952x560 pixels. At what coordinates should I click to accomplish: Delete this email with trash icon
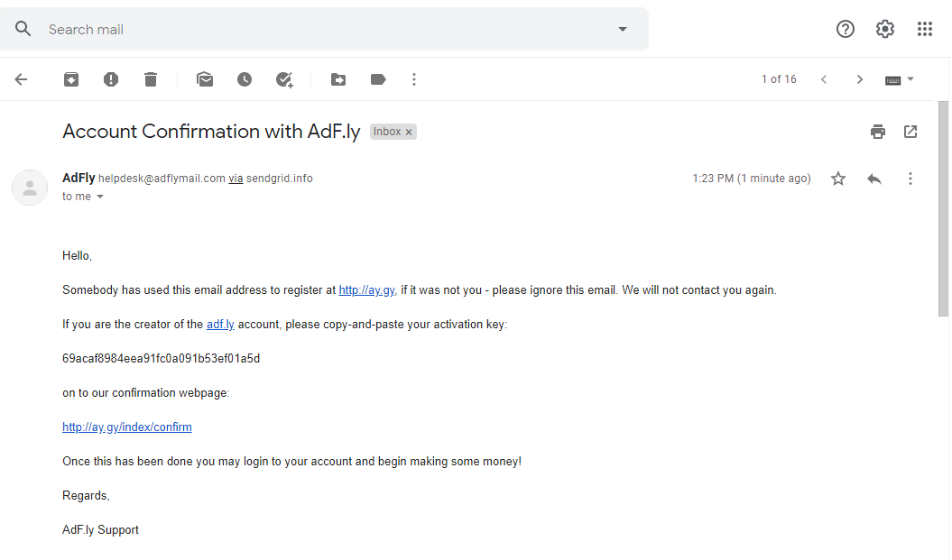[151, 79]
